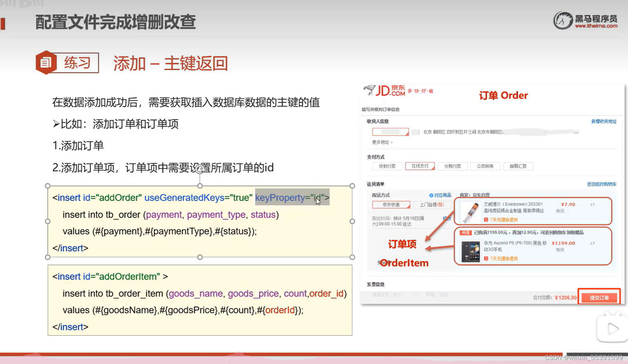Click the bilibili logo in top-left corner
This screenshot has height=364, width=628.
pos(20,5)
